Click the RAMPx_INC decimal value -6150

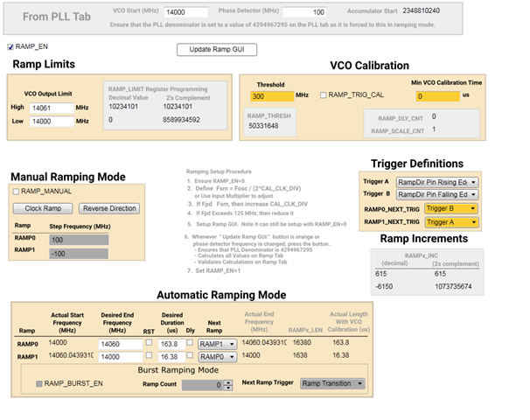(384, 287)
